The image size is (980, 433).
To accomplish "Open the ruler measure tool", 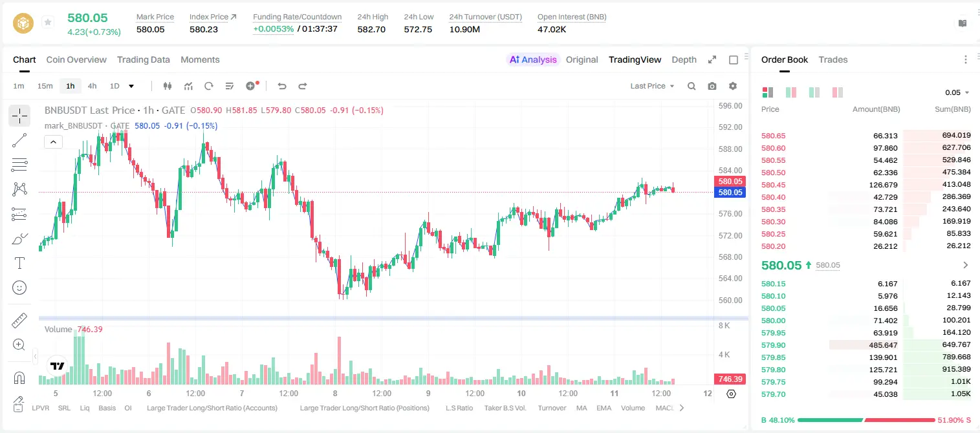I will [x=19, y=321].
